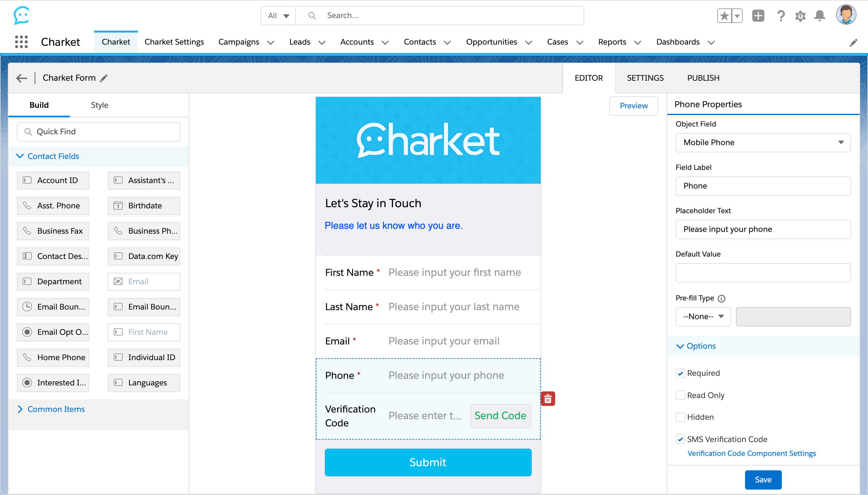The width and height of the screenshot is (868, 495).
Task: Open the search scope All dropdown
Action: 278,16
